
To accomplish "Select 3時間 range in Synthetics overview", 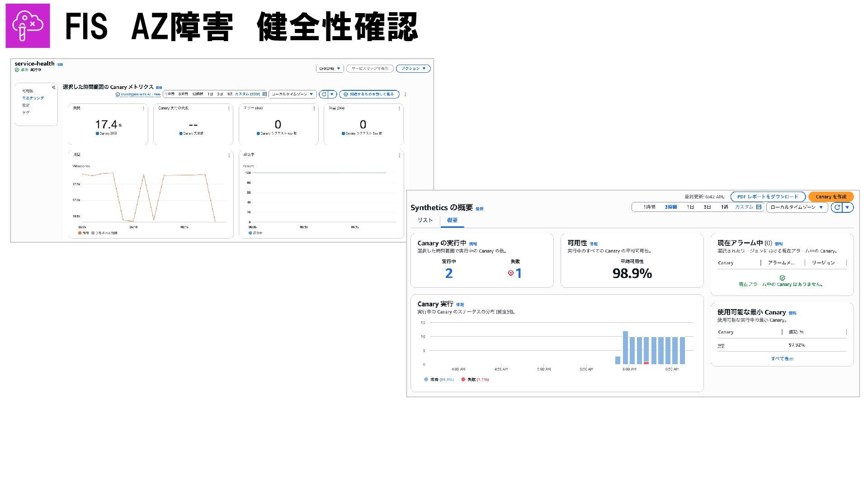I will pos(671,207).
